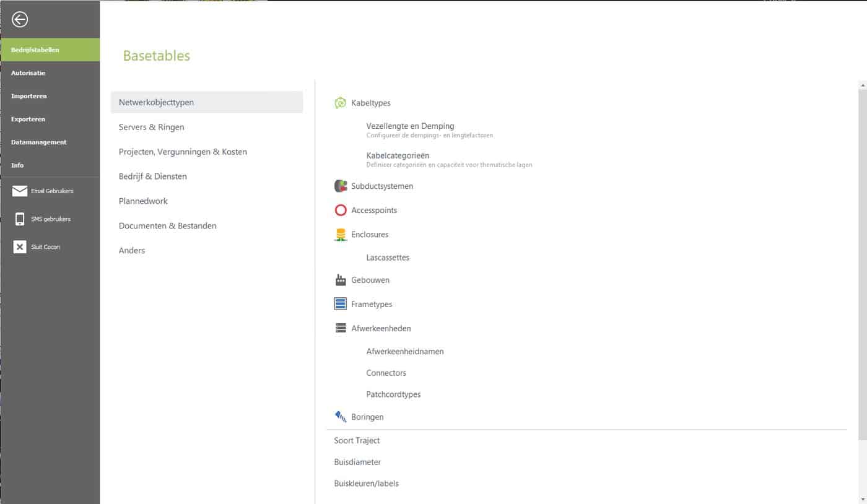Click the Basetables heading

click(x=157, y=56)
